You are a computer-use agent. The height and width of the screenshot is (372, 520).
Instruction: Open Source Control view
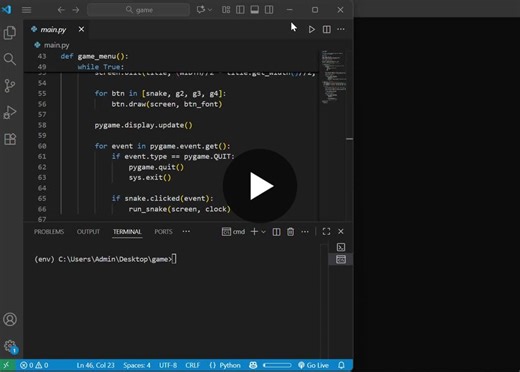[x=10, y=86]
